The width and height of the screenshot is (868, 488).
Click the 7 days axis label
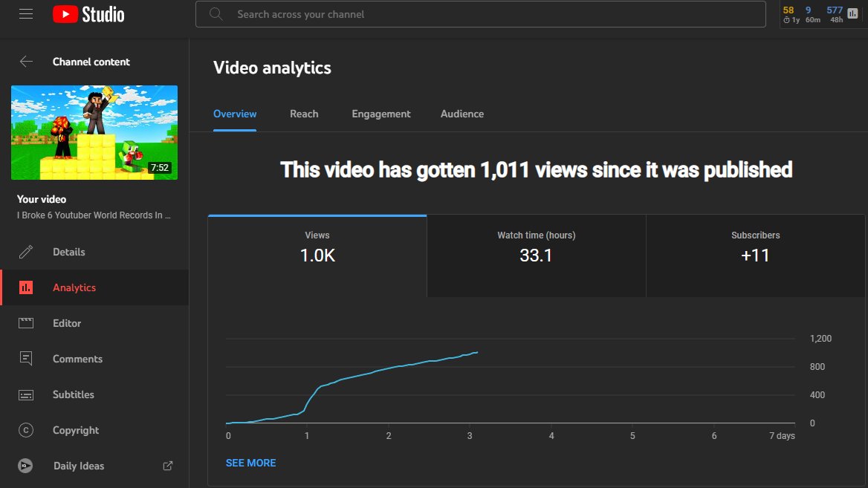tap(782, 436)
